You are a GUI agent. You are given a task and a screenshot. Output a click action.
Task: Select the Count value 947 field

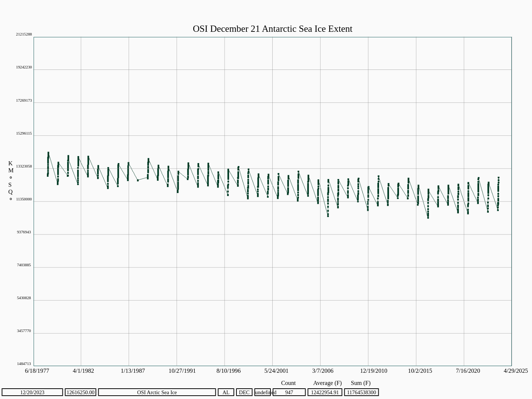(289, 392)
